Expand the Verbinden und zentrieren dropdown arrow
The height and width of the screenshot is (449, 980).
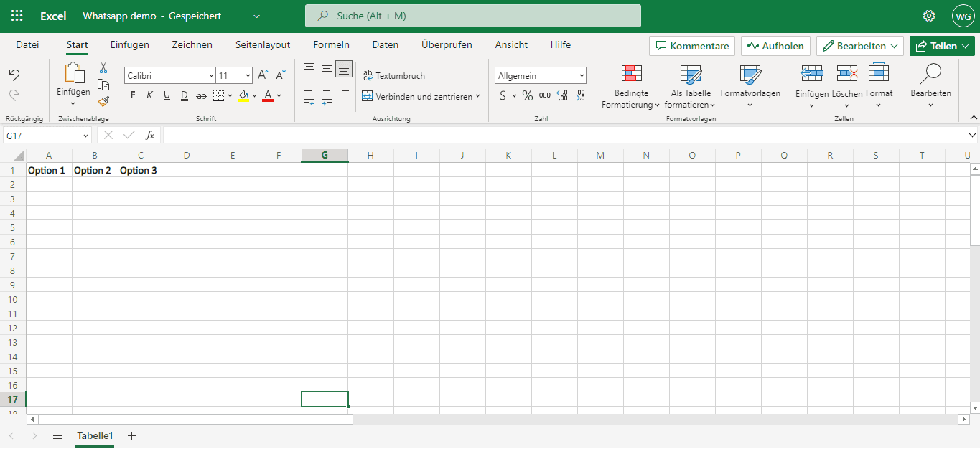[477, 96]
